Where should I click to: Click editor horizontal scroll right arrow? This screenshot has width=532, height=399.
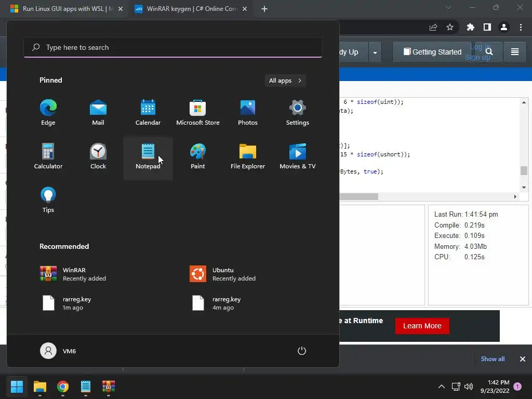(515, 197)
